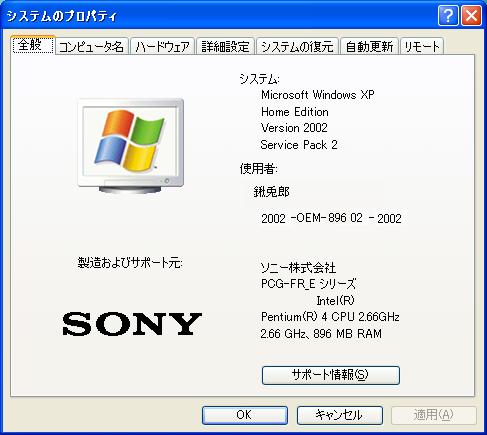Click the question mark help icon

pos(447,16)
